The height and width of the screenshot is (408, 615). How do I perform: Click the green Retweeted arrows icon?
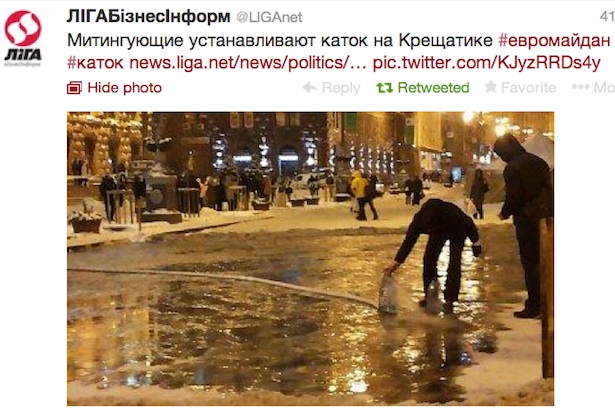[384, 87]
